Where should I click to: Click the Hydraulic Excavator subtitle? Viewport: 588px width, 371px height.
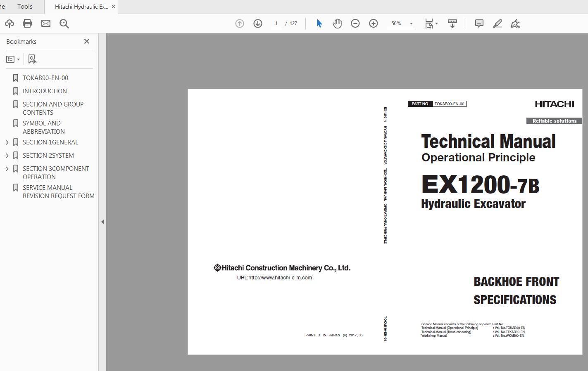[x=473, y=204]
